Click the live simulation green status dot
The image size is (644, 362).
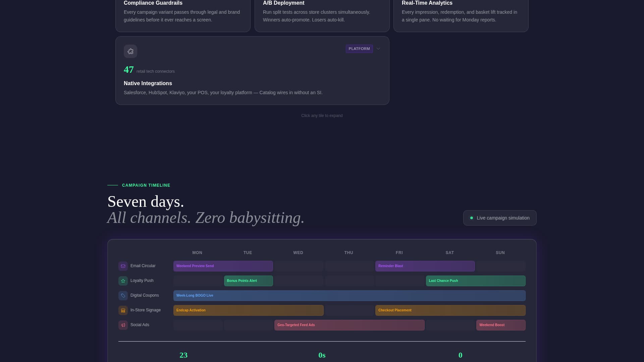coord(472,218)
